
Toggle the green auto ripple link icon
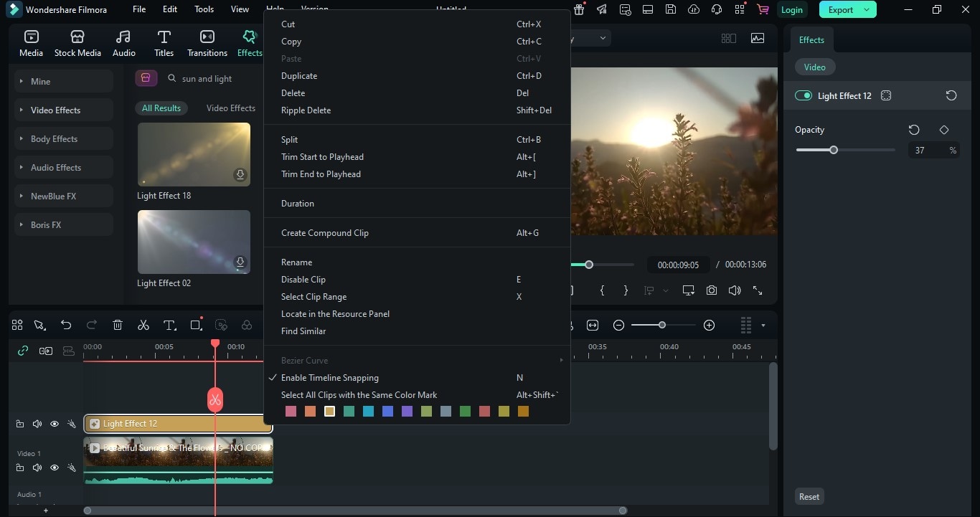point(23,351)
